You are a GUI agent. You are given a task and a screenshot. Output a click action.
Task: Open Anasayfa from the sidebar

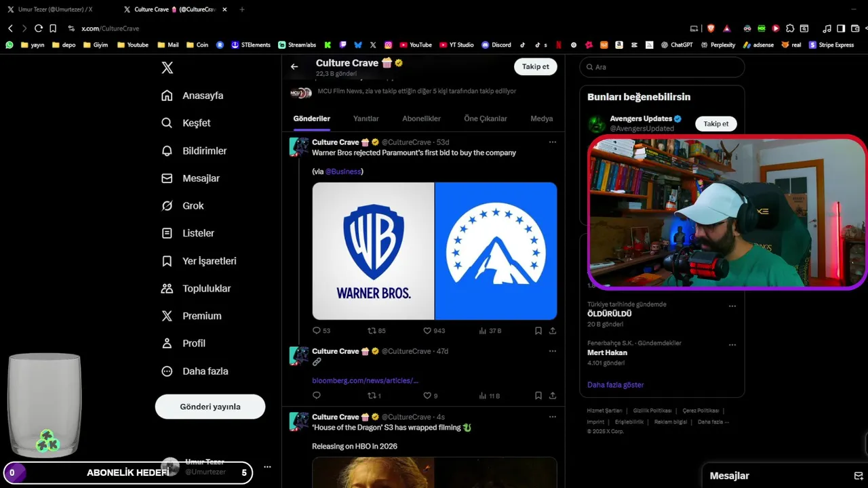193,96
